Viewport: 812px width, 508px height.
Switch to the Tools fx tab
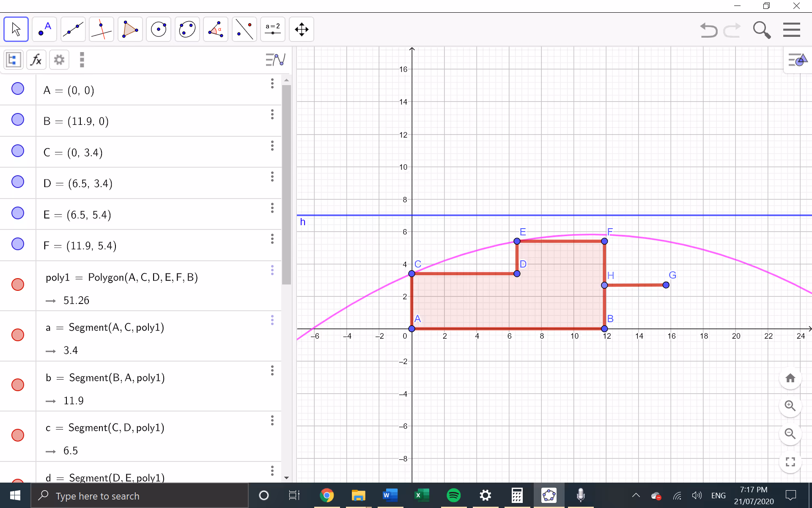(x=36, y=60)
